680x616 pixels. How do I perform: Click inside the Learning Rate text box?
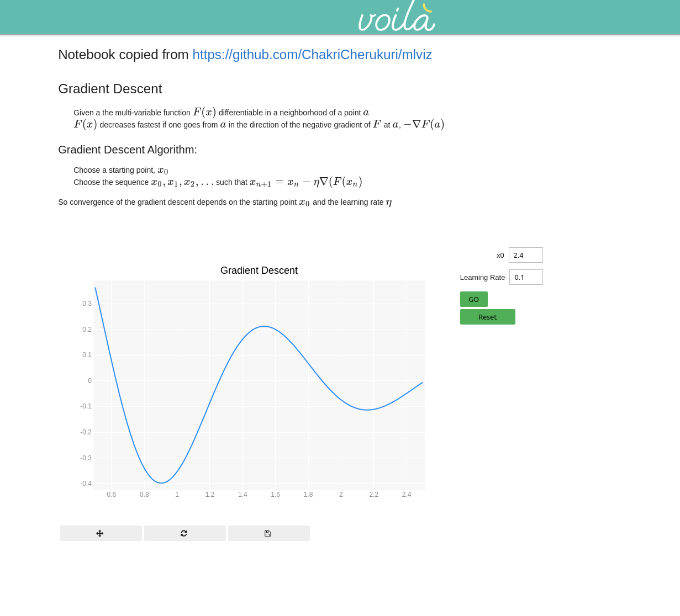(525, 277)
